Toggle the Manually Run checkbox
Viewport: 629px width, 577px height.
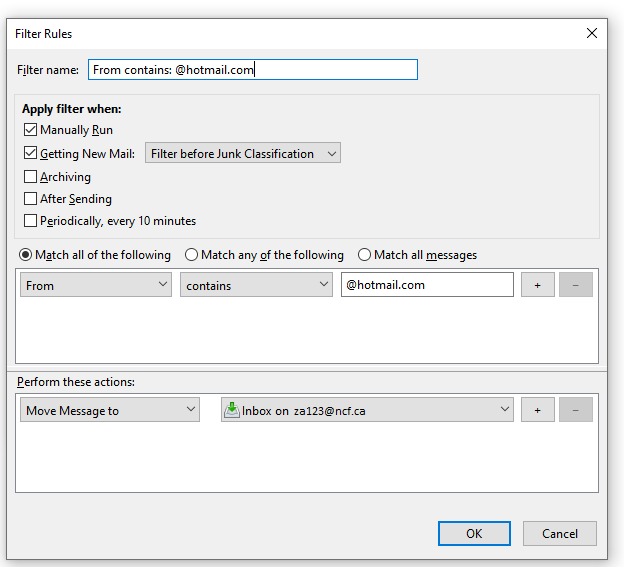coord(30,130)
